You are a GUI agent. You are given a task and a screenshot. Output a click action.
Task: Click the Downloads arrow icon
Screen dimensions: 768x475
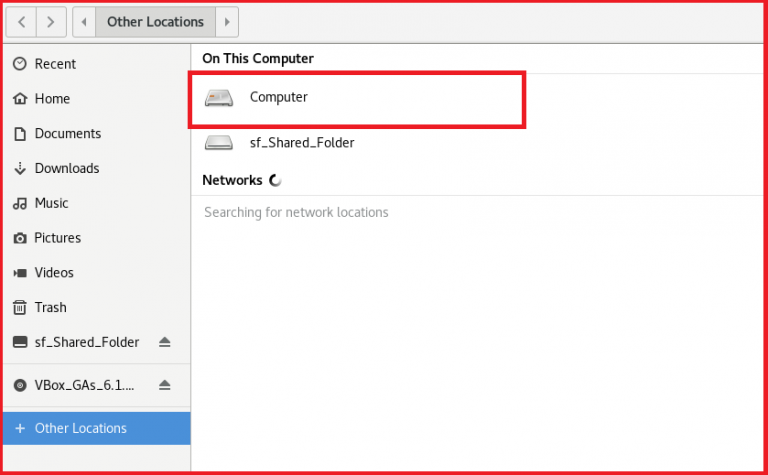[x=20, y=168]
